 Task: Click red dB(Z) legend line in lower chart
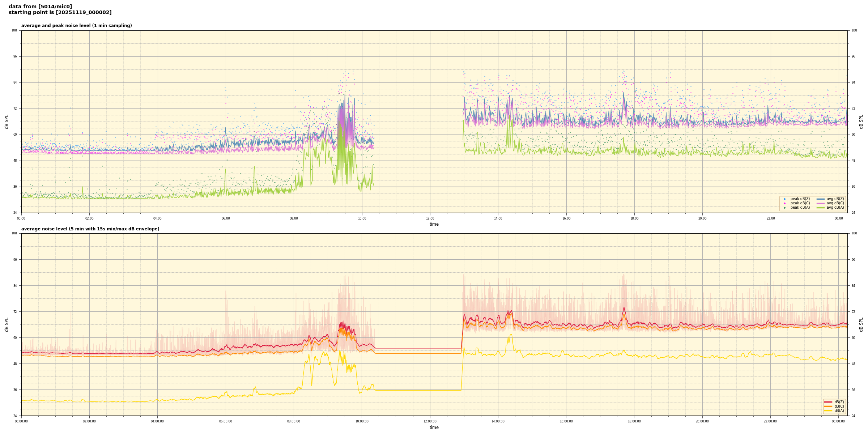[828, 402]
